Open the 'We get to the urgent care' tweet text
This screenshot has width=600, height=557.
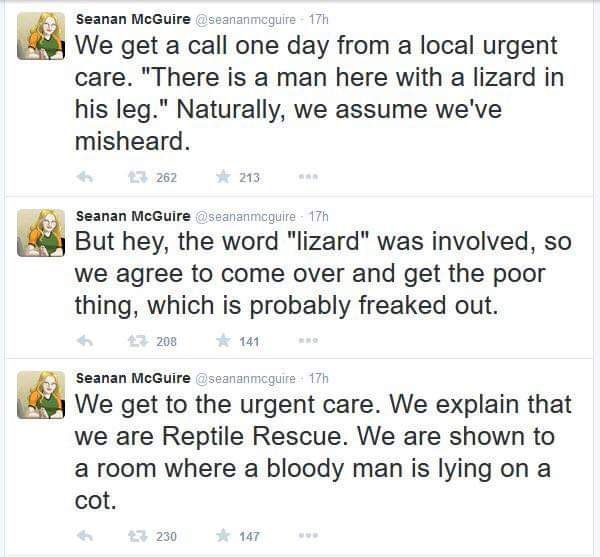(x=323, y=452)
